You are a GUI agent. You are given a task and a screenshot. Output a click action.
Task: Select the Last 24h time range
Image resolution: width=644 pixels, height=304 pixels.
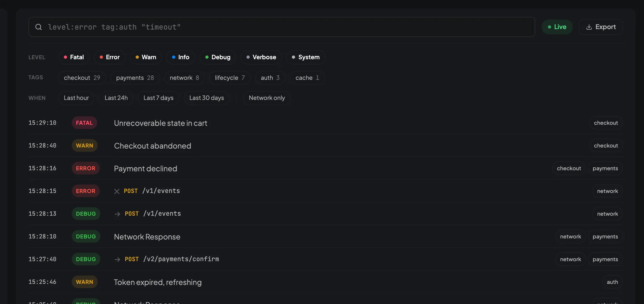(116, 98)
